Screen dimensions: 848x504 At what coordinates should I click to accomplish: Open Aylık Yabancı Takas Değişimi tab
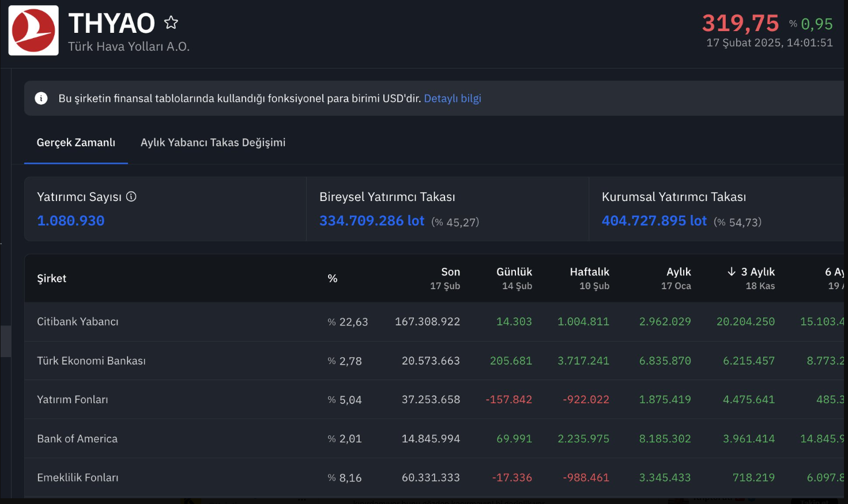213,143
